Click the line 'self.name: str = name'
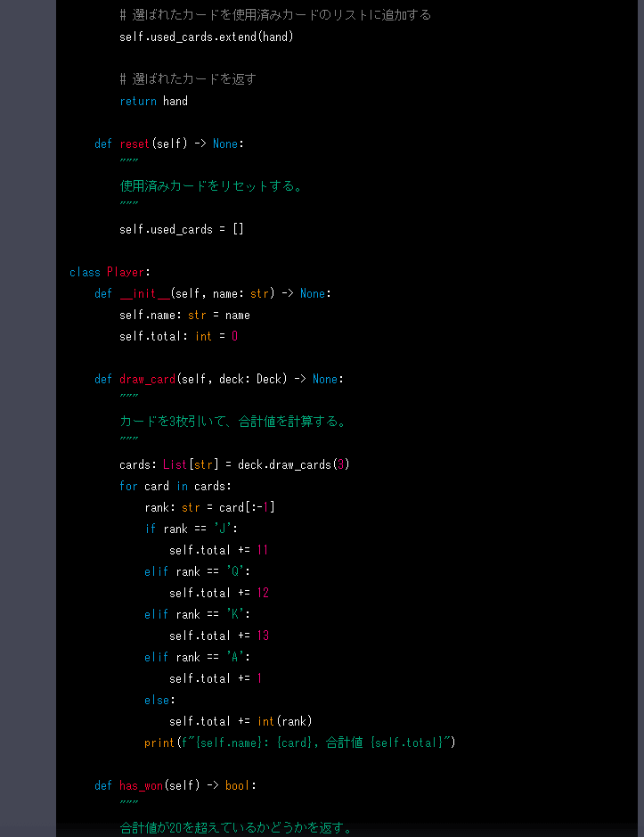 pyautogui.click(x=184, y=315)
